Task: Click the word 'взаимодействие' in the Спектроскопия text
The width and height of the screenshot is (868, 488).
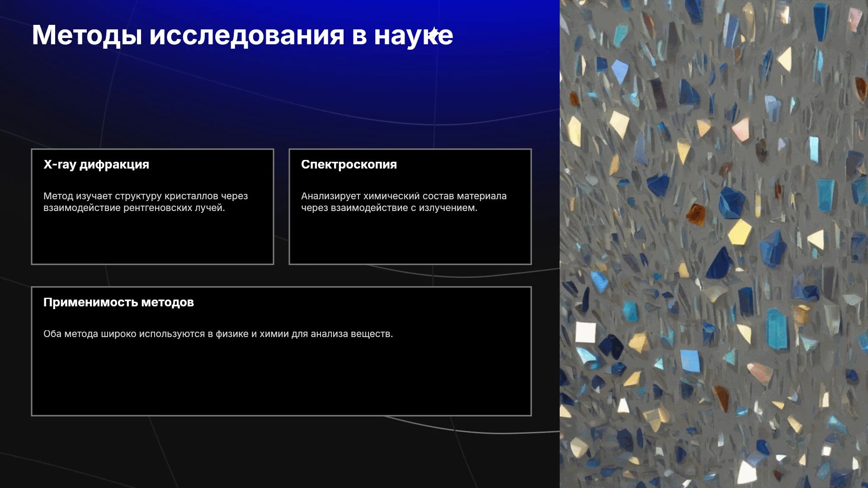Action: pyautogui.click(x=369, y=208)
